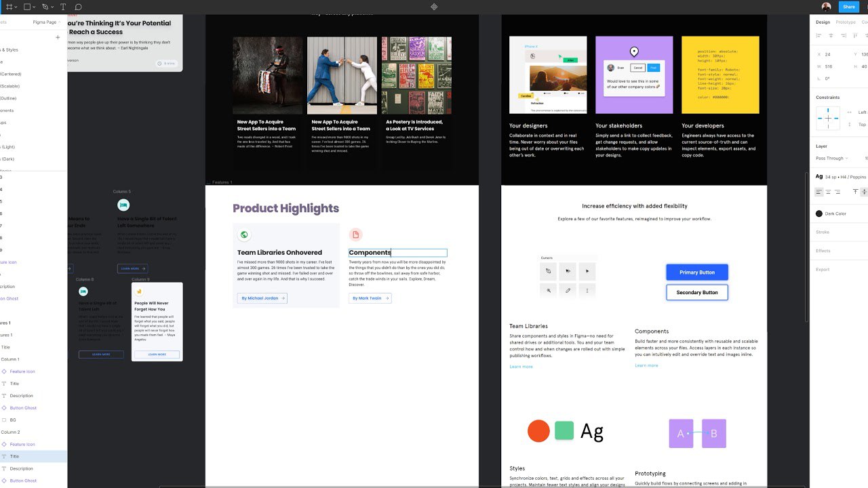Set vertical text align middle

(x=864, y=192)
